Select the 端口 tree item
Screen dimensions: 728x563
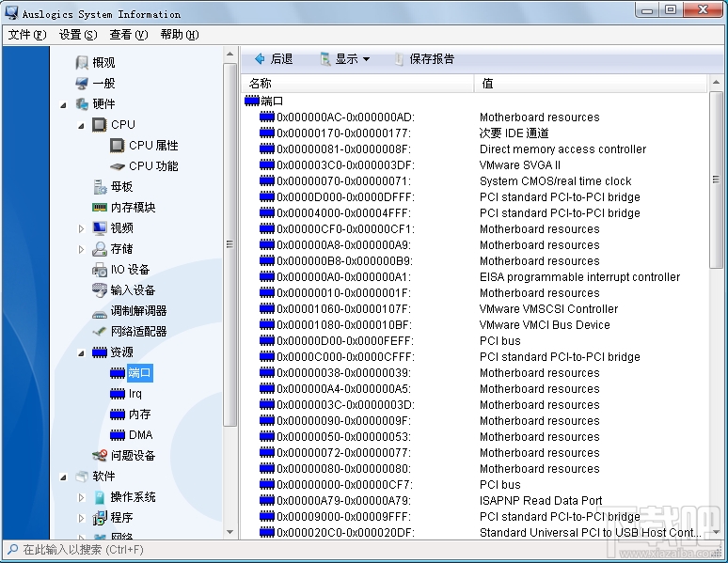(139, 373)
